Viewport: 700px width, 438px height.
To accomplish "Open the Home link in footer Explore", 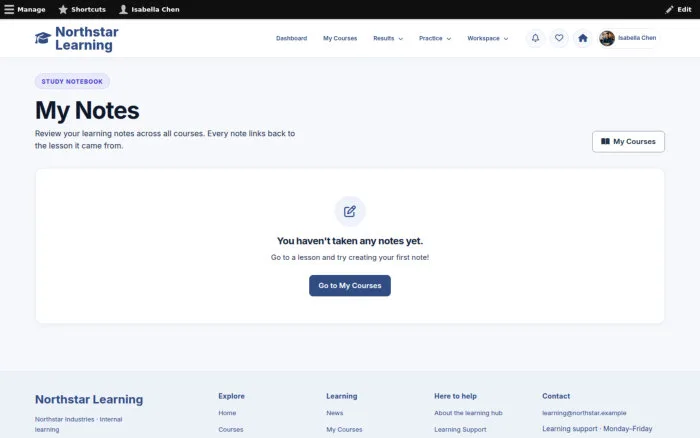I will pyautogui.click(x=227, y=413).
